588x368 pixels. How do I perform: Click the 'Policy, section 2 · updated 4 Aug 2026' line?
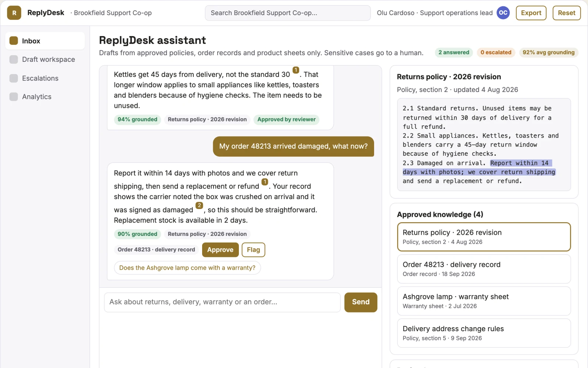457,90
